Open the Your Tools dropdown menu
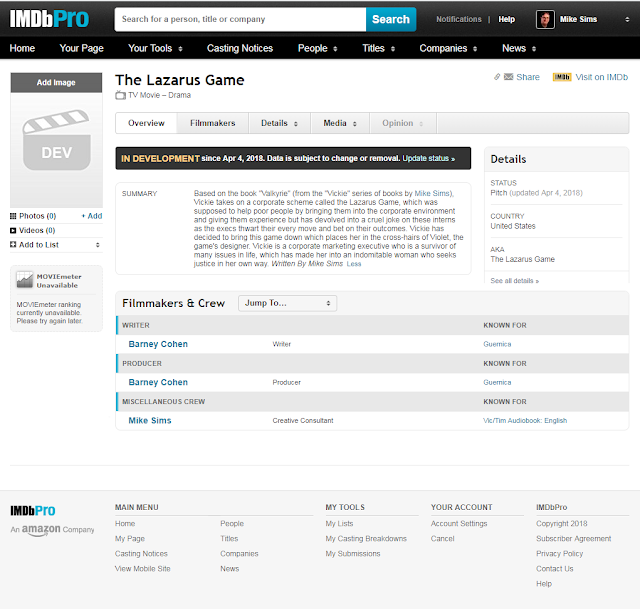The image size is (640, 609). point(155,49)
